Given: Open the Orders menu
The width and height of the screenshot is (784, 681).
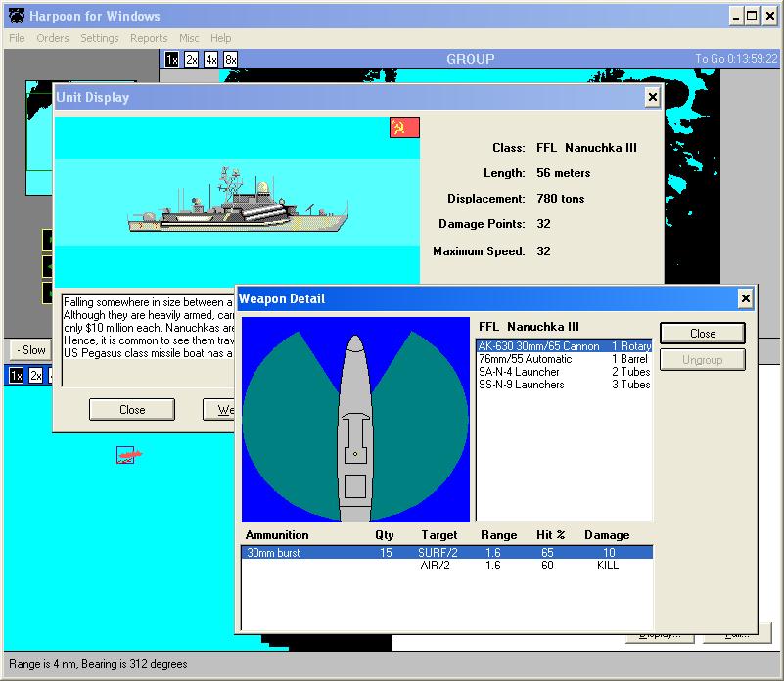Looking at the screenshot, I should pos(53,38).
